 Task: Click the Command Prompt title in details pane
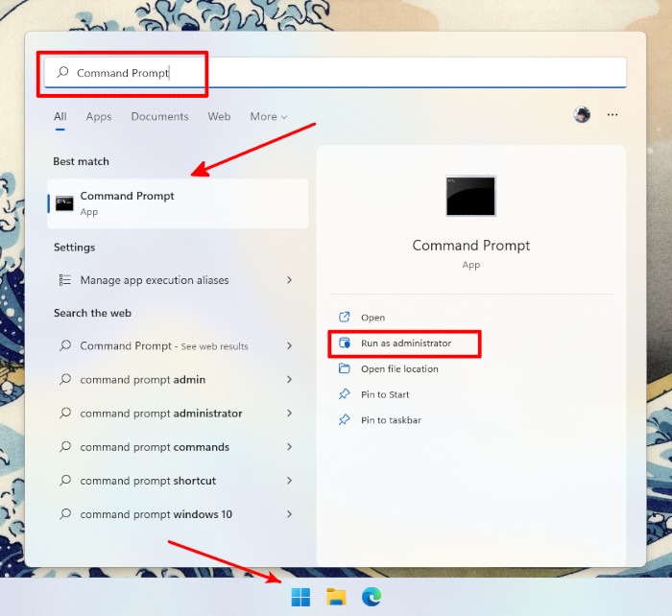pyautogui.click(x=471, y=246)
